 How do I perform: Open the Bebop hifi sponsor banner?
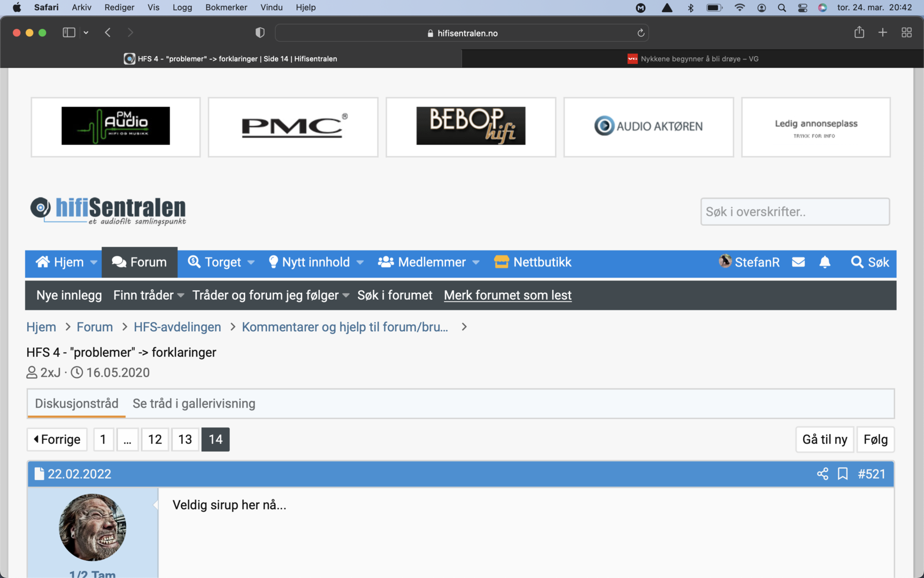pyautogui.click(x=471, y=127)
